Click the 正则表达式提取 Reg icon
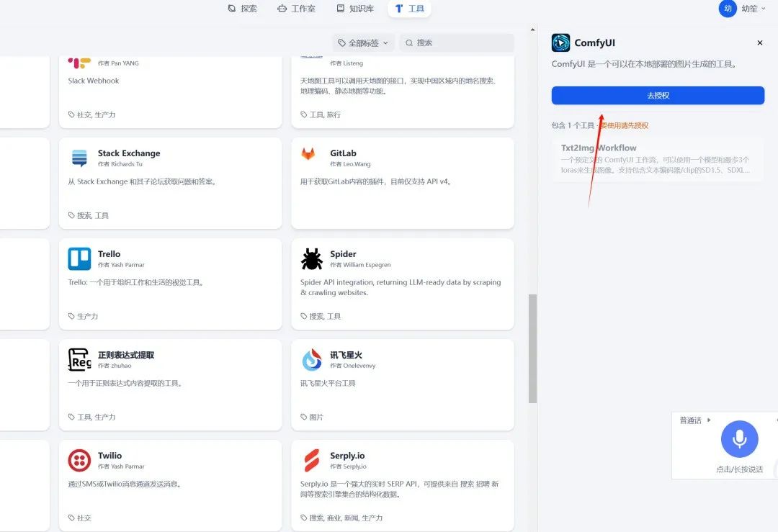This screenshot has width=778, height=532. pos(79,359)
